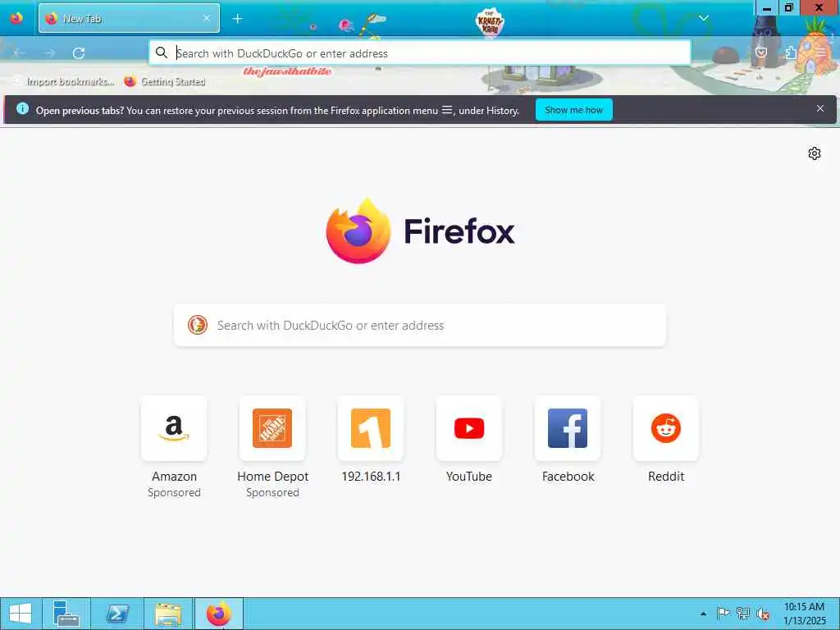Open the Firefox application hamburger menu
This screenshot has width=840, height=630.
click(820, 52)
